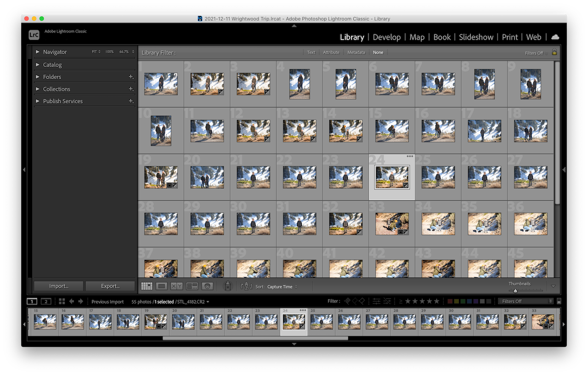Switch to the Slideshow module

coord(476,37)
